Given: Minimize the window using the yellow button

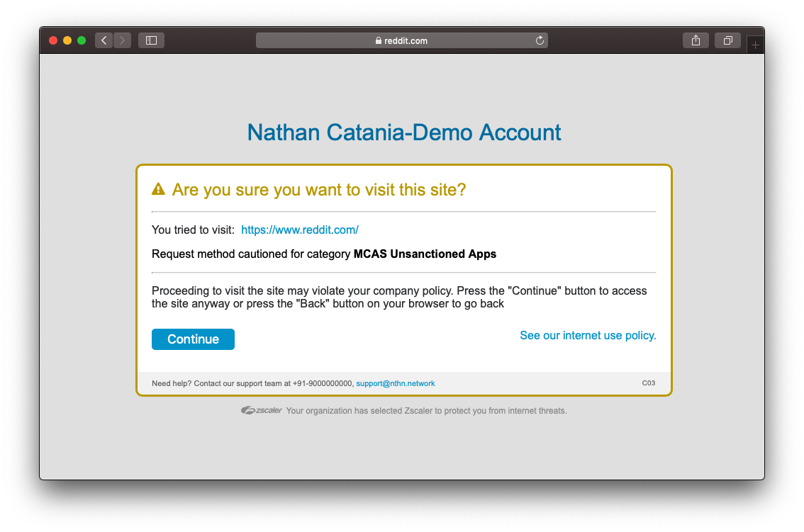Looking at the screenshot, I should tap(67, 40).
